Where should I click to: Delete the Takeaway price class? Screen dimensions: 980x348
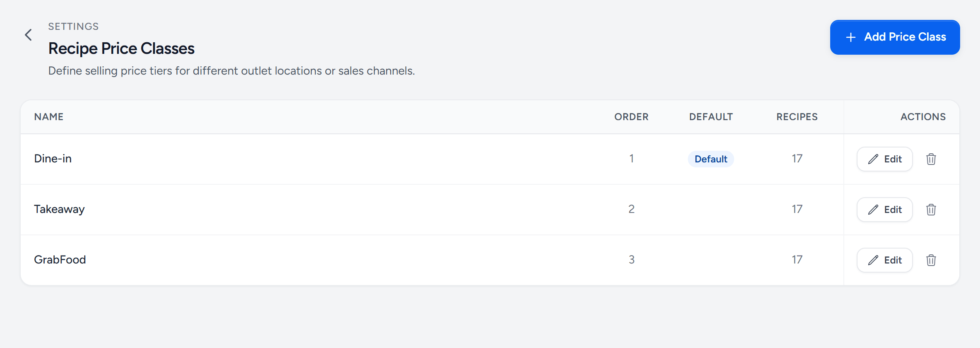point(931,210)
